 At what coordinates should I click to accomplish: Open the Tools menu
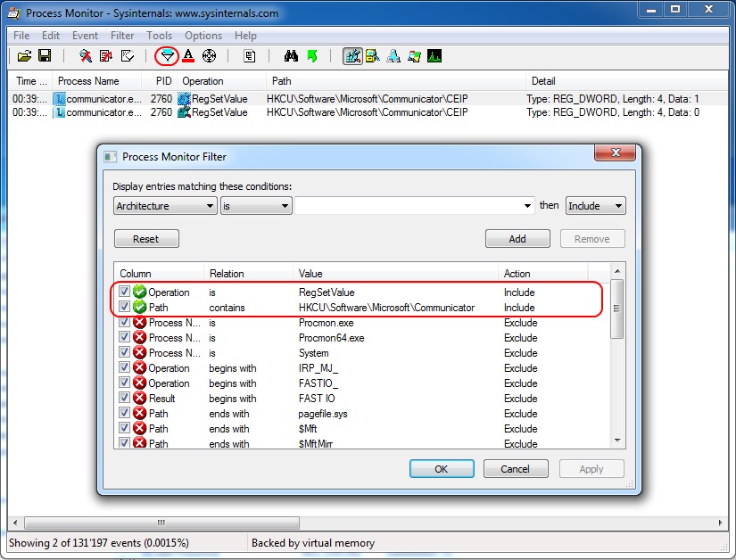coord(159,36)
